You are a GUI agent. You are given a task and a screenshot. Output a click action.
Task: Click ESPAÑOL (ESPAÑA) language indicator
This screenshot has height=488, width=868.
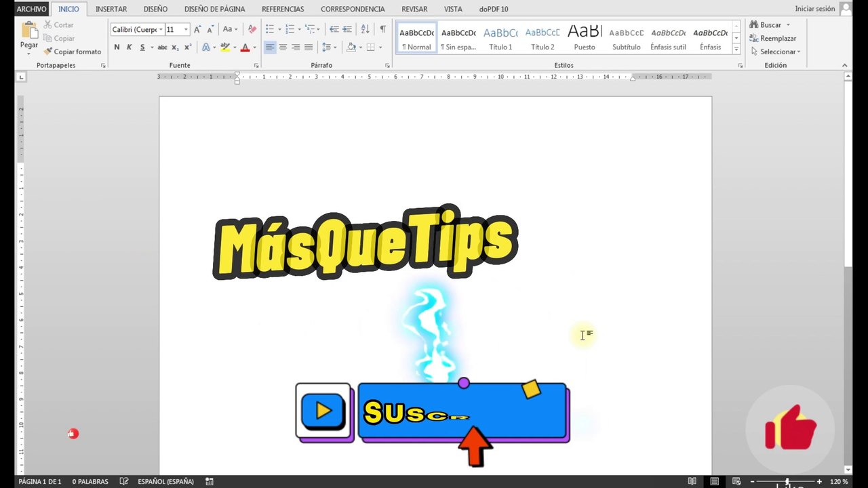165,481
